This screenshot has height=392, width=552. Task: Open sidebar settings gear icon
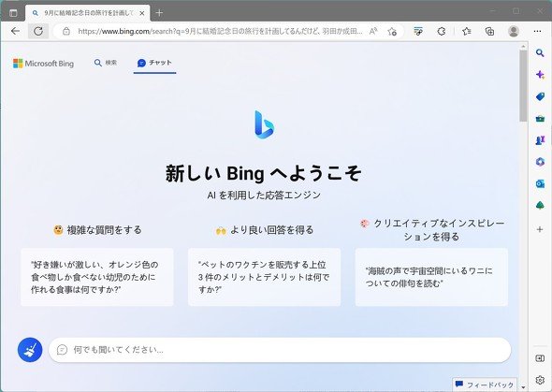tap(540, 380)
